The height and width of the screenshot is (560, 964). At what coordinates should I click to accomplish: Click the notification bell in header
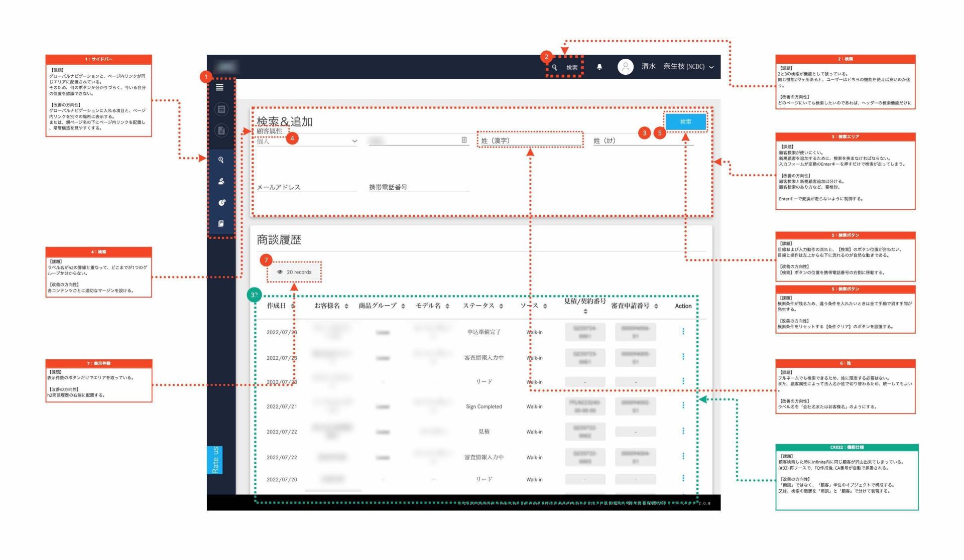(599, 67)
